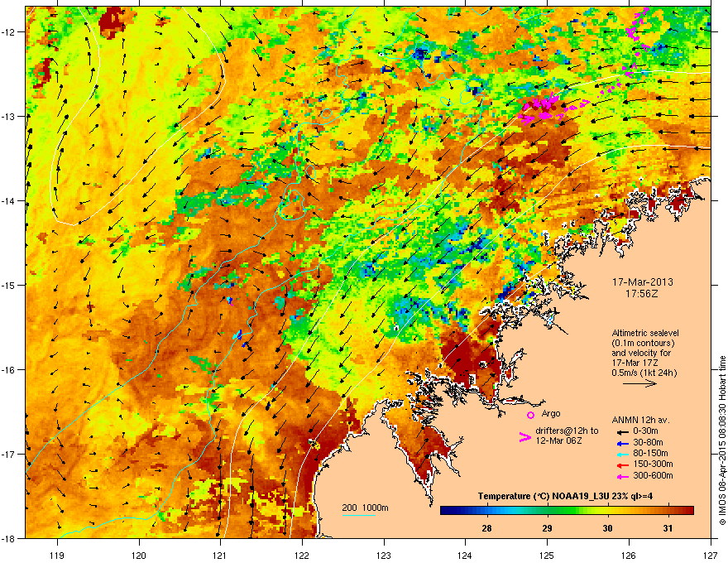Image resolution: width=728 pixels, height=563 pixels.
Task: Click the '200 1000m' bathymetry label
Action: (x=365, y=508)
